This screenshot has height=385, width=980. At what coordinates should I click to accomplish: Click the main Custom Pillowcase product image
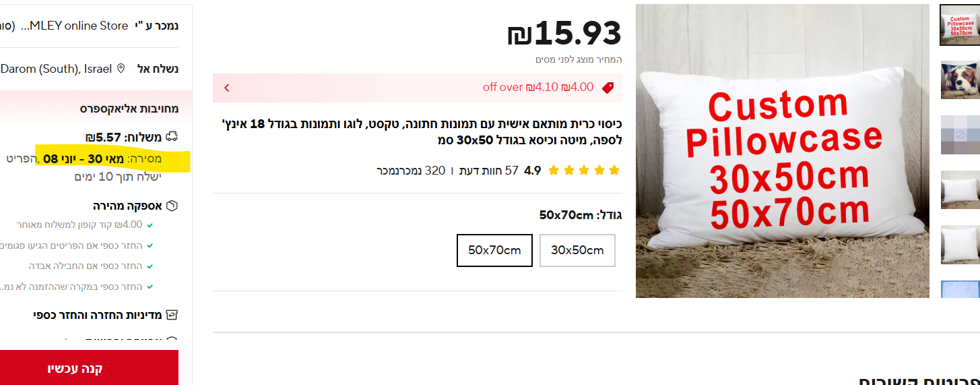pos(783,151)
